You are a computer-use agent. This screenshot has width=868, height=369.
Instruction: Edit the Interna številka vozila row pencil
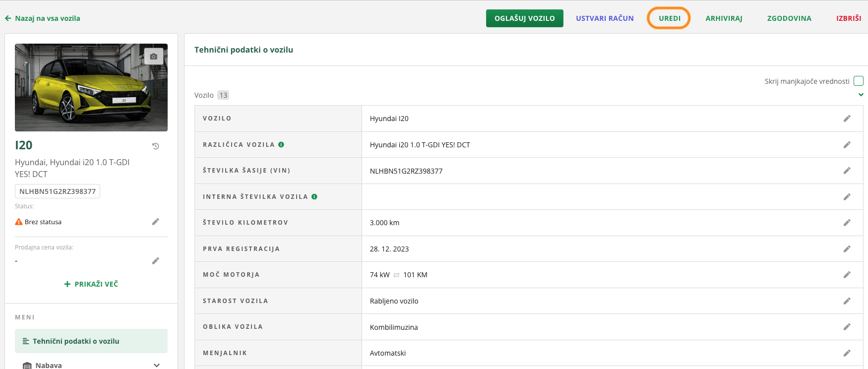847,197
